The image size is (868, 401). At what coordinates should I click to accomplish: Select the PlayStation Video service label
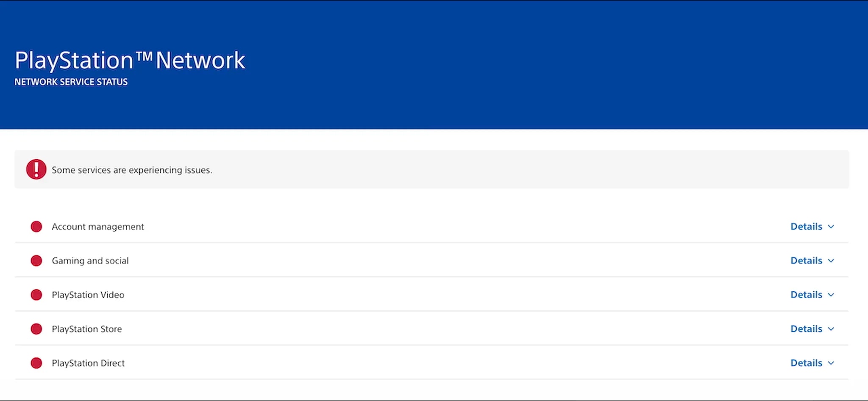[x=88, y=295]
